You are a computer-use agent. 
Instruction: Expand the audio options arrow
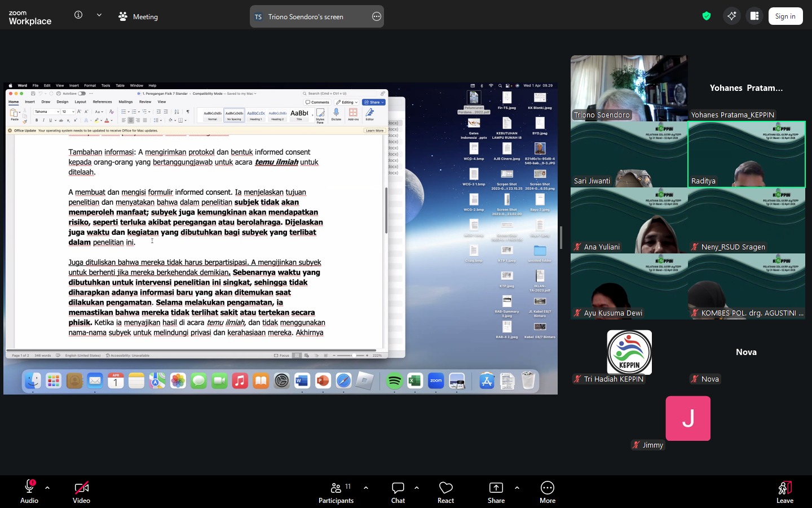click(x=47, y=488)
